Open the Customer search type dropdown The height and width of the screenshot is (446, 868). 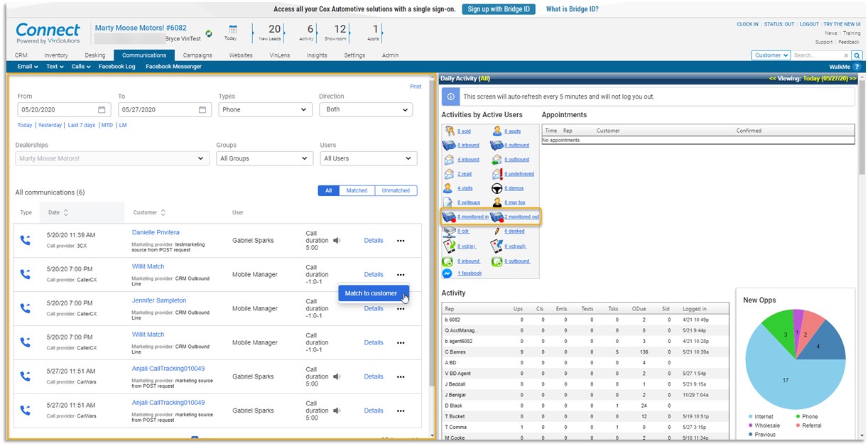pyautogui.click(x=771, y=55)
